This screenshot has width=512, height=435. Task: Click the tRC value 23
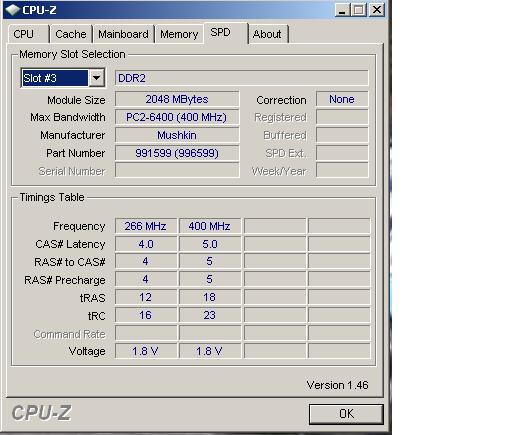click(210, 315)
